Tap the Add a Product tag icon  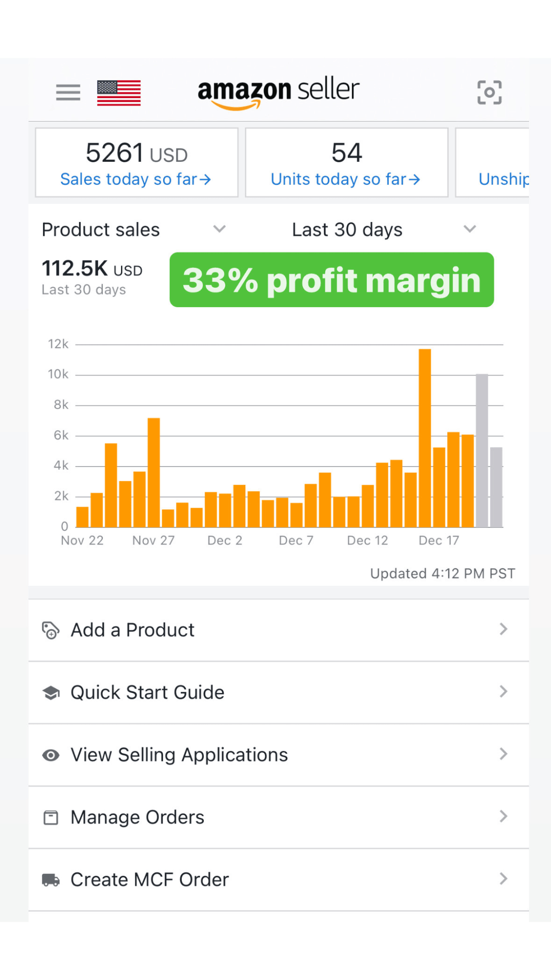(x=51, y=630)
